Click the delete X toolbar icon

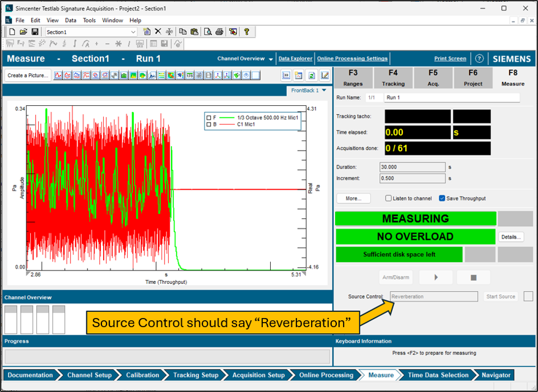pyautogui.click(x=158, y=32)
